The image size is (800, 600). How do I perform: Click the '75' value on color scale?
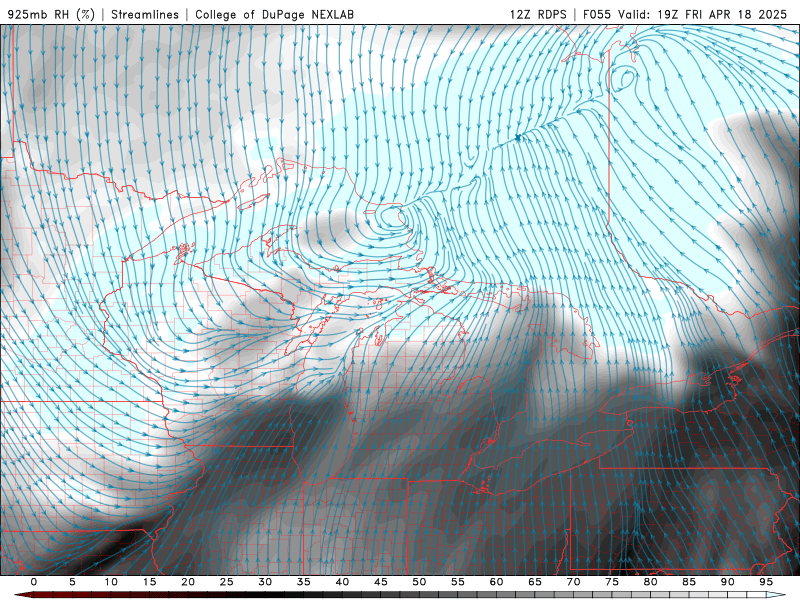click(x=612, y=582)
